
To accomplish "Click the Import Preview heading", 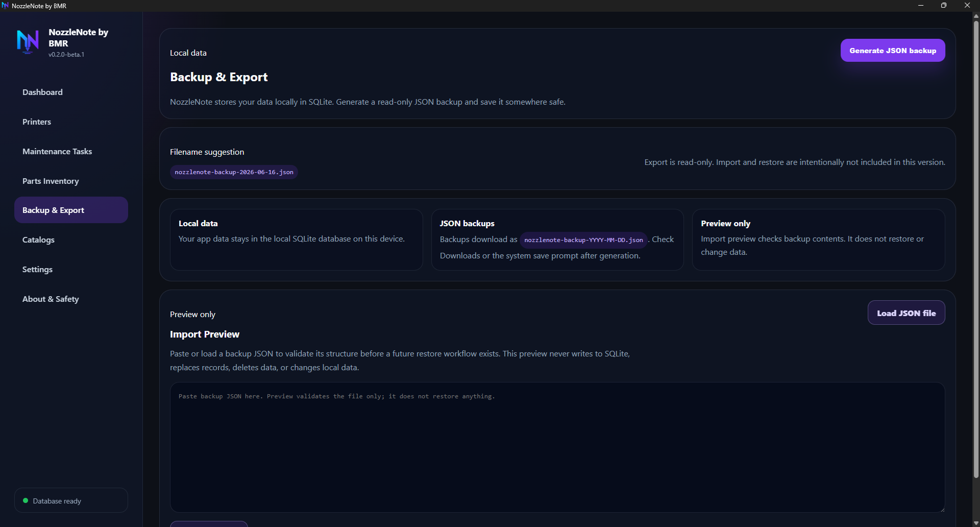I will point(204,334).
